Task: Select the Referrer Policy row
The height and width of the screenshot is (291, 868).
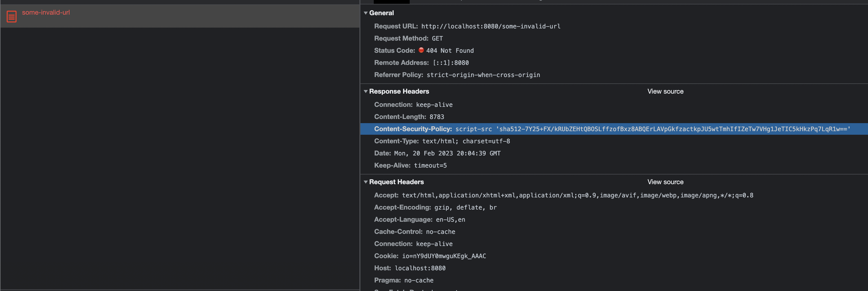Action: pos(457,75)
